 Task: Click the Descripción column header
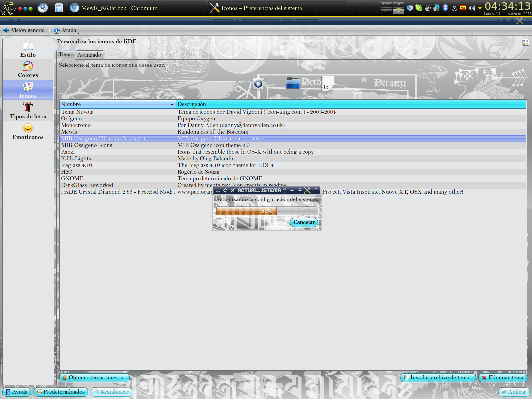[351, 104]
